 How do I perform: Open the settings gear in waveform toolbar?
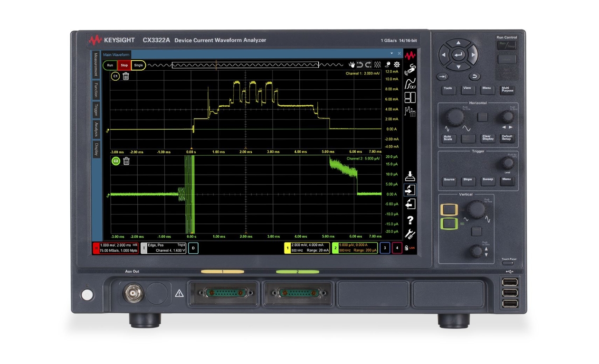(397, 65)
